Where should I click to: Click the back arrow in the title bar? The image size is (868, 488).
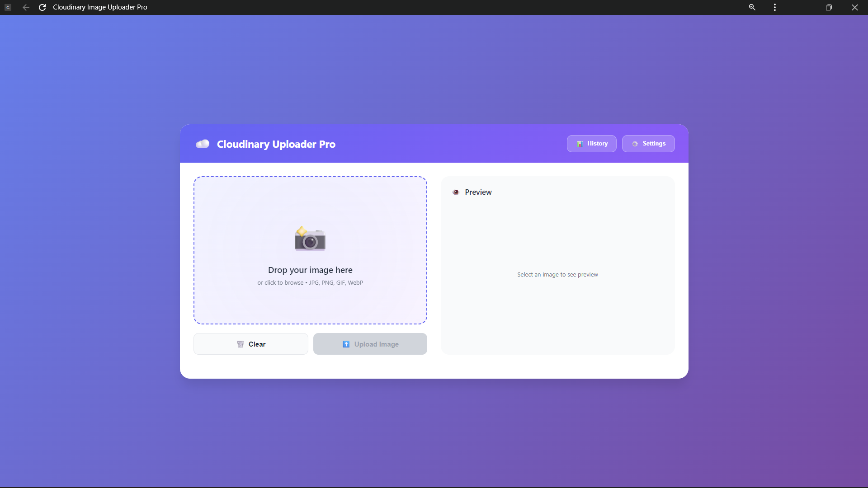[x=26, y=7]
